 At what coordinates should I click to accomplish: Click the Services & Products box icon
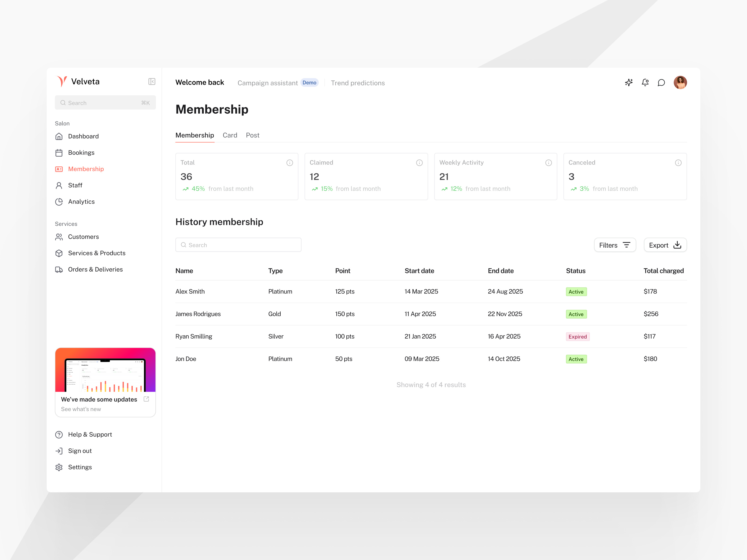click(59, 253)
